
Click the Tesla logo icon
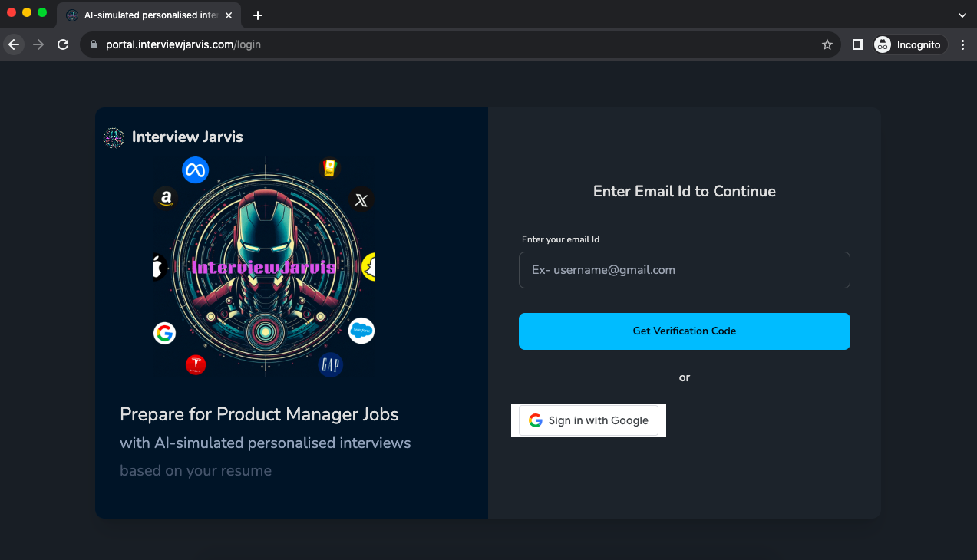pyautogui.click(x=196, y=364)
